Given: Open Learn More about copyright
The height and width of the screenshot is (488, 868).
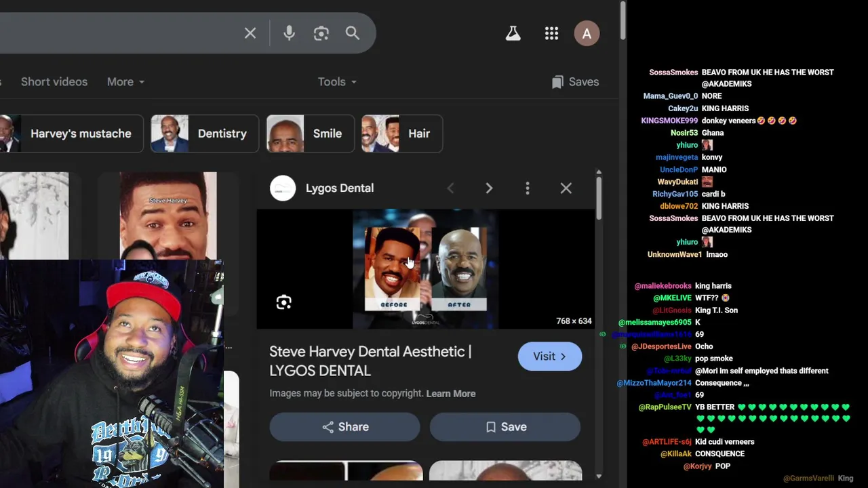Looking at the screenshot, I should 451,394.
